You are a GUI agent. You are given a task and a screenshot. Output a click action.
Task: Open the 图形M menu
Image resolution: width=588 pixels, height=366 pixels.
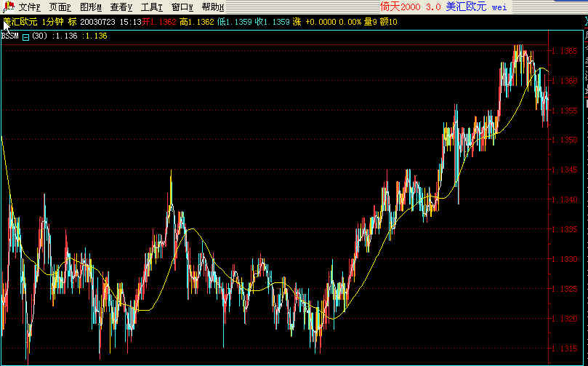pos(91,7)
